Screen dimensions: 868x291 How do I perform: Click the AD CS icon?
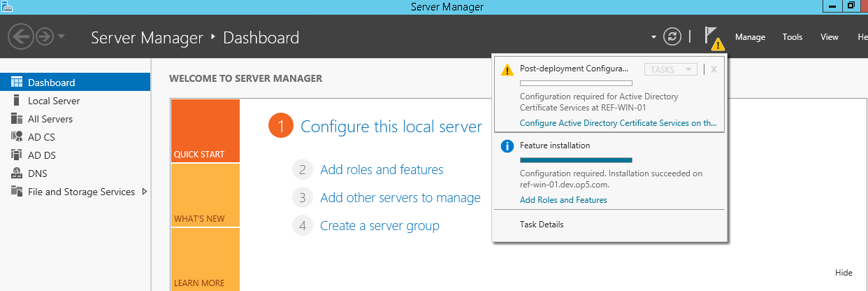coord(17,137)
